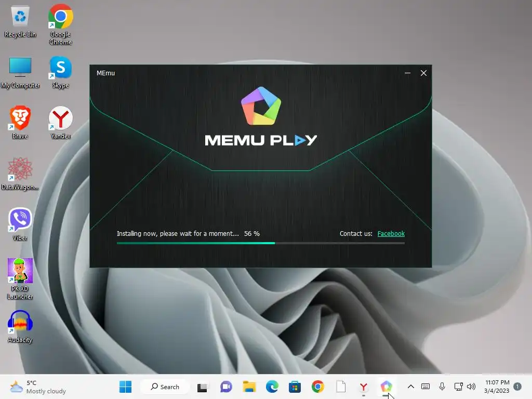Open Chrome from the taskbar
The width and height of the screenshot is (532, 399).
pos(318,387)
